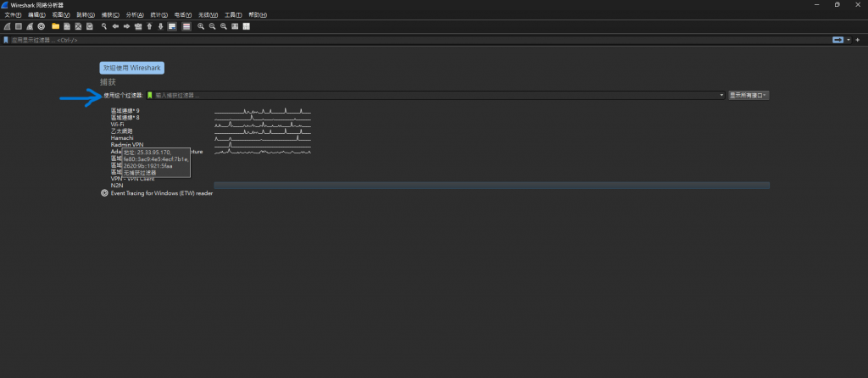
Task: Click the 欢迎使用 Wireshark button
Action: (x=131, y=68)
